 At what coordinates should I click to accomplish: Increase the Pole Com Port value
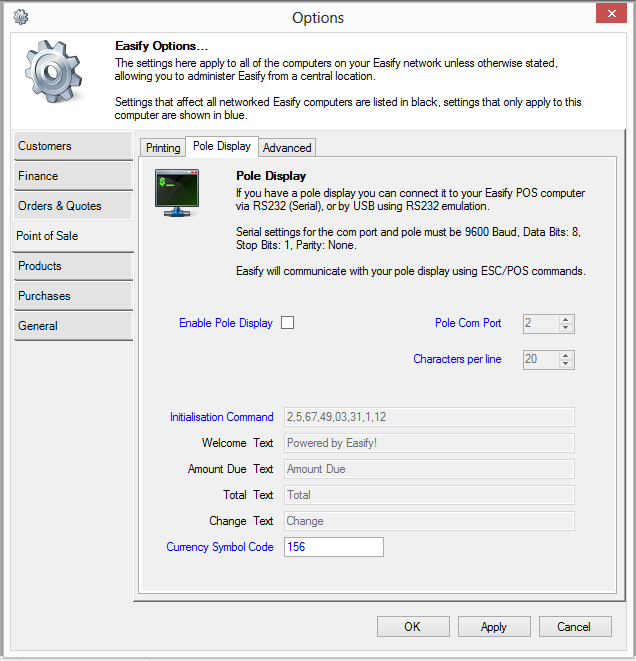coord(566,319)
